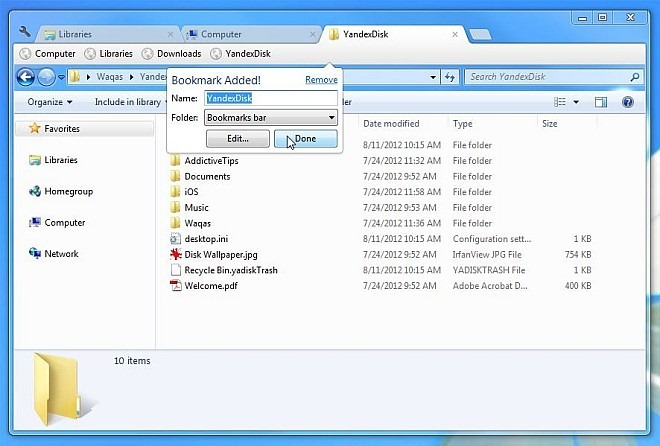Open Include in library menu
The height and width of the screenshot is (446, 660).
click(x=130, y=102)
